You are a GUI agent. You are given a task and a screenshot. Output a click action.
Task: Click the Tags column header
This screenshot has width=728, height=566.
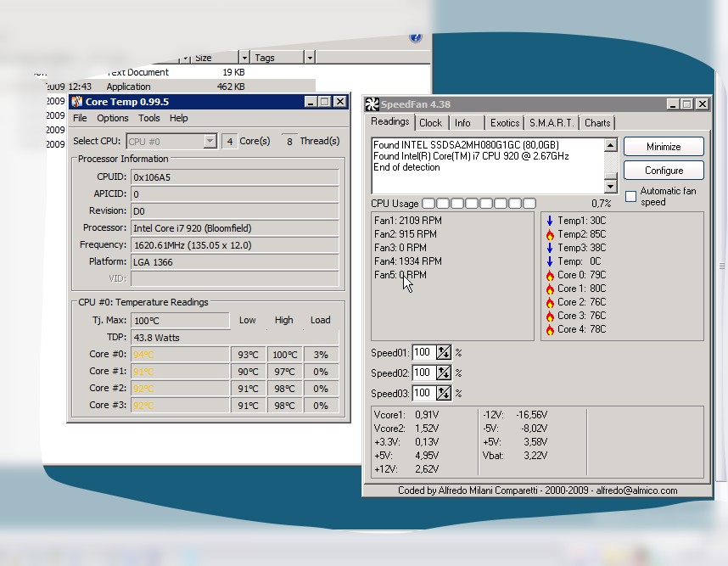(x=277, y=58)
